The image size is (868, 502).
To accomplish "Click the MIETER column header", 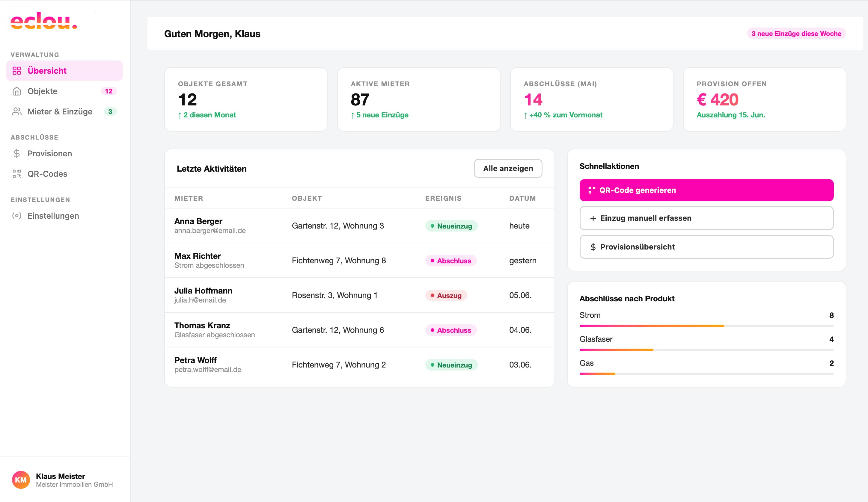I will click(x=189, y=198).
